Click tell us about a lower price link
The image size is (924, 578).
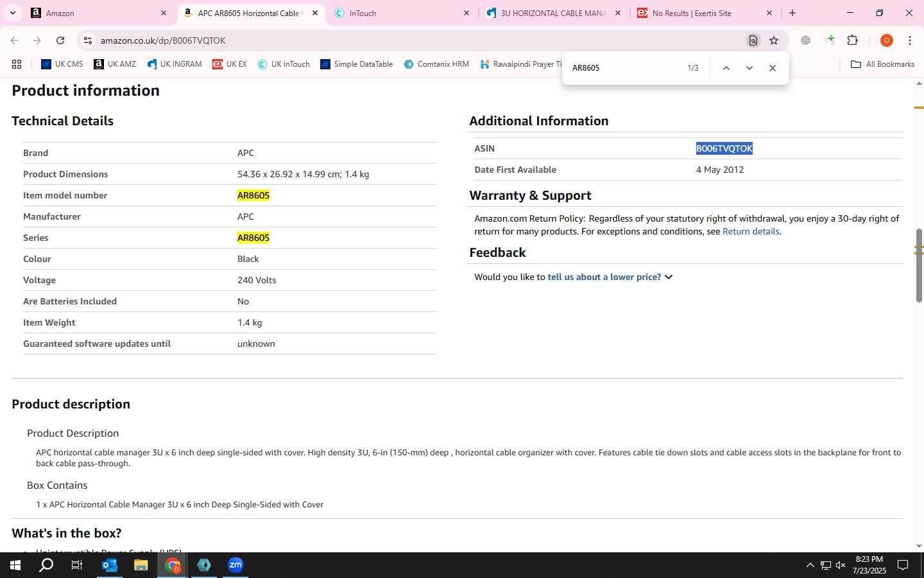pos(604,277)
